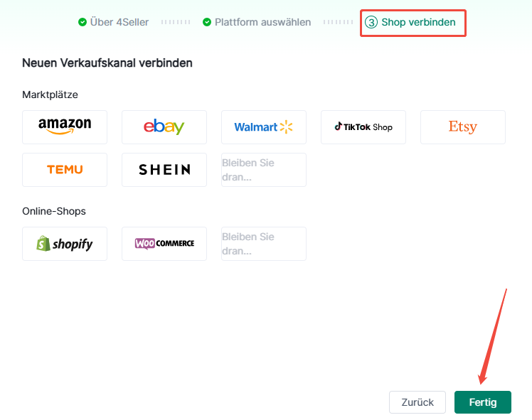The width and height of the screenshot is (532, 420).
Task: Connect a Walmart marketplace store
Action: pyautogui.click(x=264, y=127)
